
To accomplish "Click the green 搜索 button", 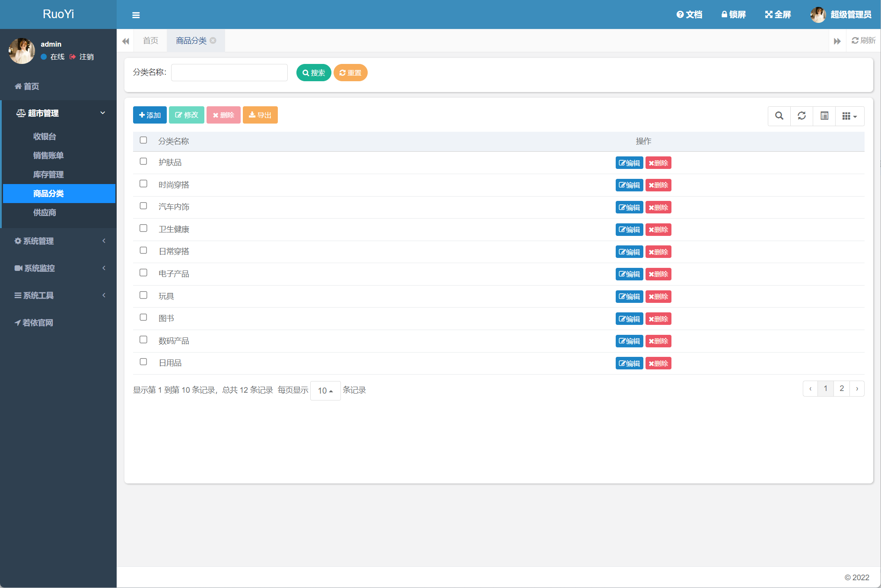I will (x=314, y=73).
